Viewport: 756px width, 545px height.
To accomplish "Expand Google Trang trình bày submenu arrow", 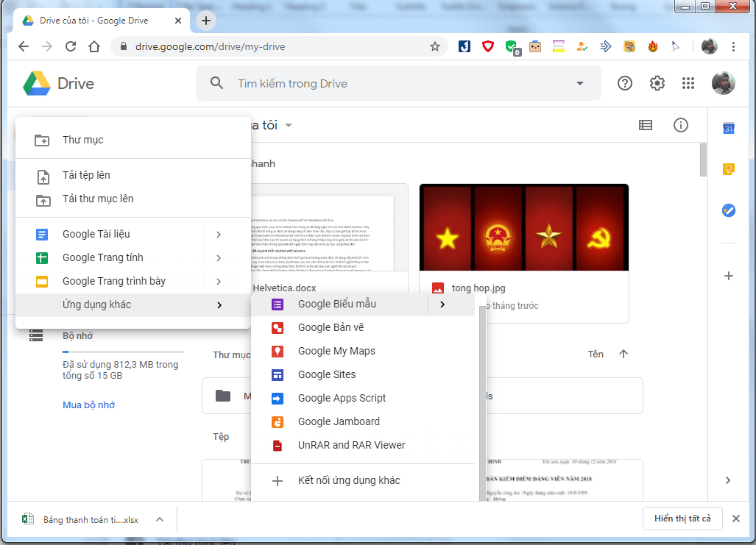I will (x=219, y=282).
